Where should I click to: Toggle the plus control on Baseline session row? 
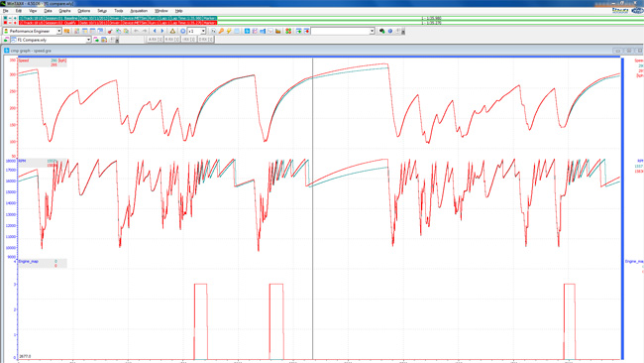coord(15,19)
